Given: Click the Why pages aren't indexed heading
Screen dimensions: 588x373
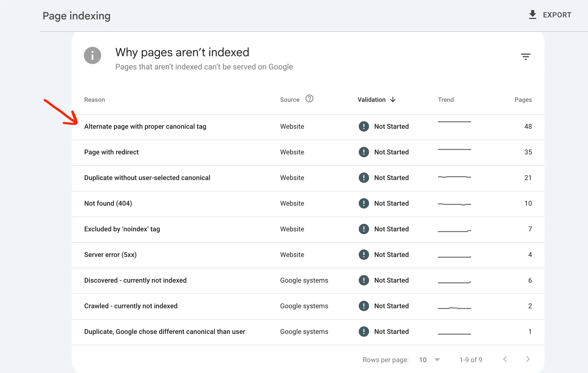Looking at the screenshot, I should pyautogui.click(x=182, y=52).
